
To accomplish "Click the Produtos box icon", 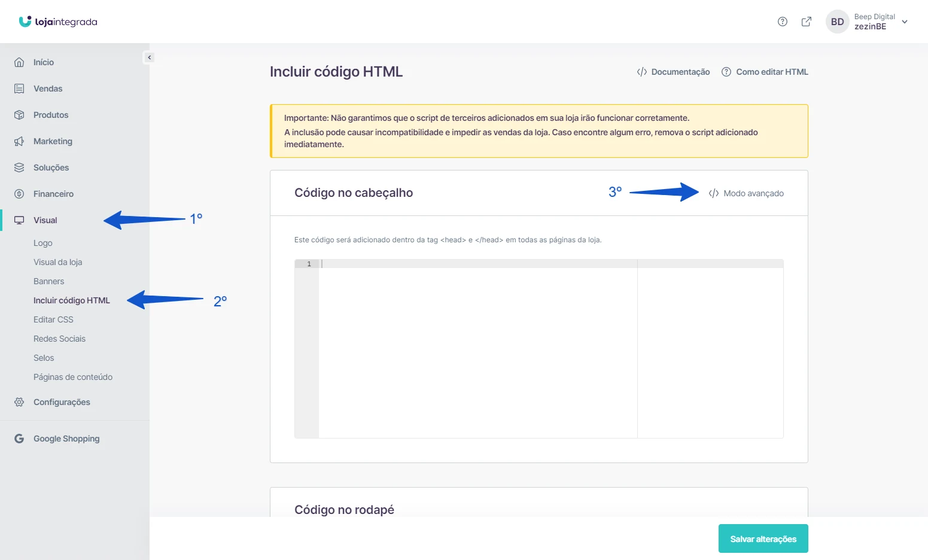I will (19, 115).
